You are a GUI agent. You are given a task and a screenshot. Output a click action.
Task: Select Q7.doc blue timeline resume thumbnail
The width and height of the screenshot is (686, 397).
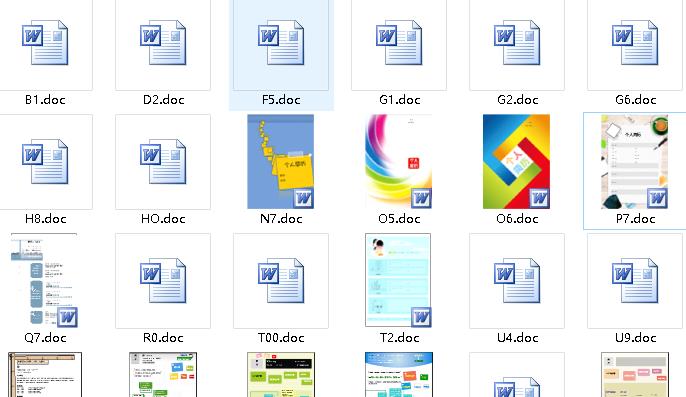pos(44,281)
